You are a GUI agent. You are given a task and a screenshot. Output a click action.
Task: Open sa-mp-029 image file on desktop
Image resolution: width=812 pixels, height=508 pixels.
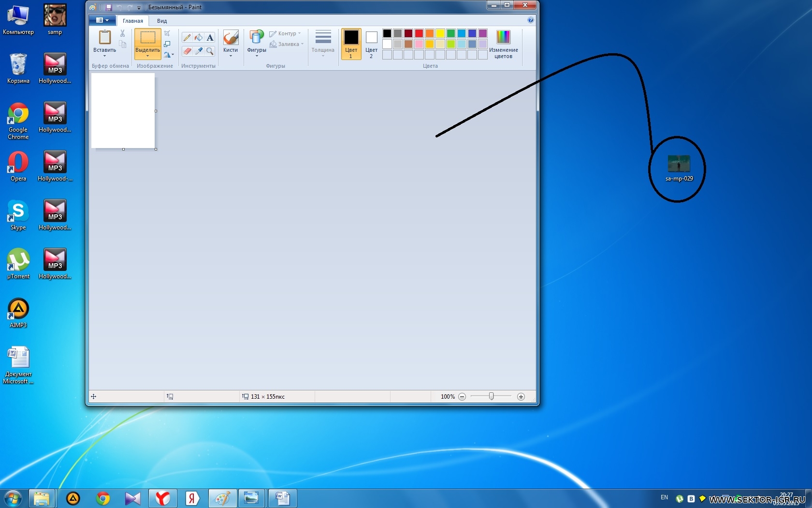(679, 167)
